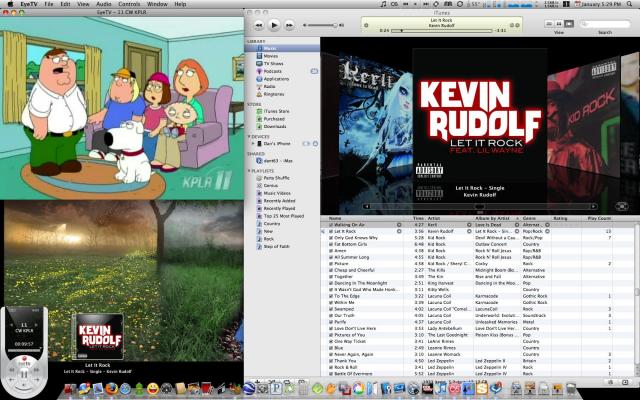Open iTunes Store in sidebar

coord(276,111)
